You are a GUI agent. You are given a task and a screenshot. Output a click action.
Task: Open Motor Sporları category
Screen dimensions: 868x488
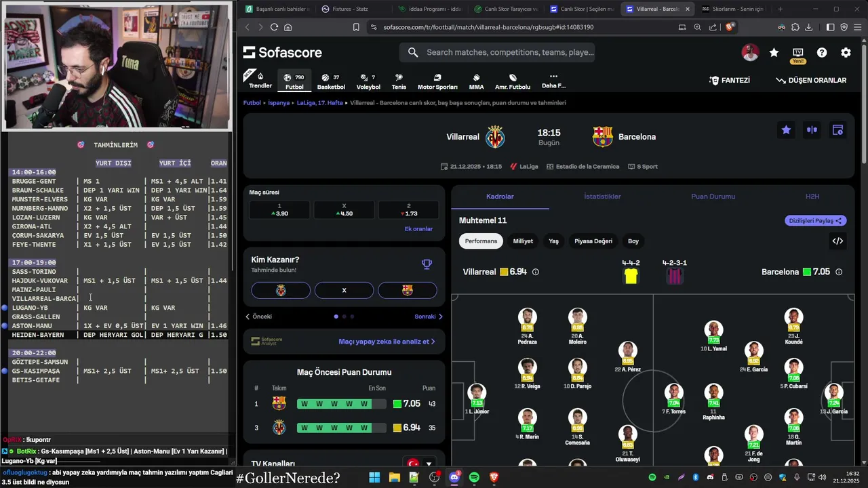coord(437,81)
